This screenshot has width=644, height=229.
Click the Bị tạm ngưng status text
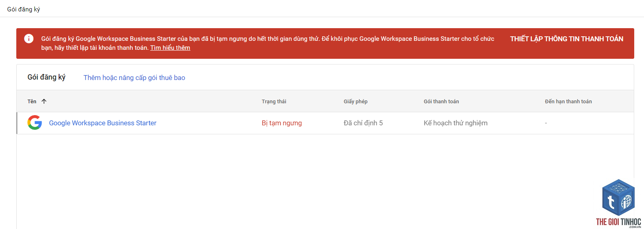point(282,123)
